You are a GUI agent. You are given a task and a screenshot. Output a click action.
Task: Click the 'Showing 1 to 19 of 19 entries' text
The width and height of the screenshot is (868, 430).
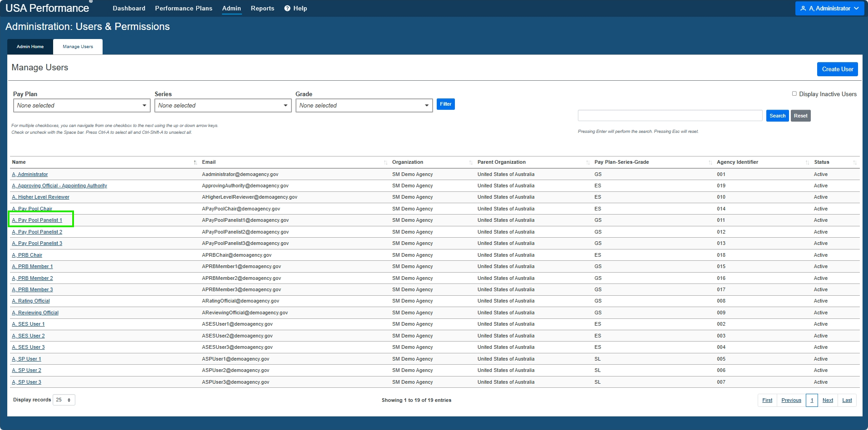coord(416,400)
